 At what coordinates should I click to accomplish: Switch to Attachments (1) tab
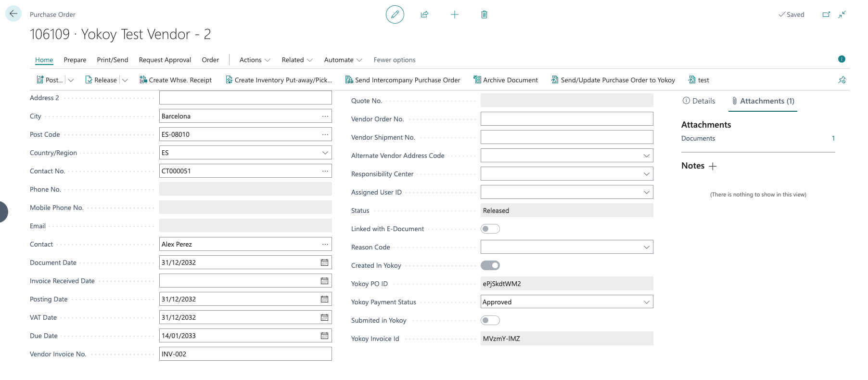763,101
